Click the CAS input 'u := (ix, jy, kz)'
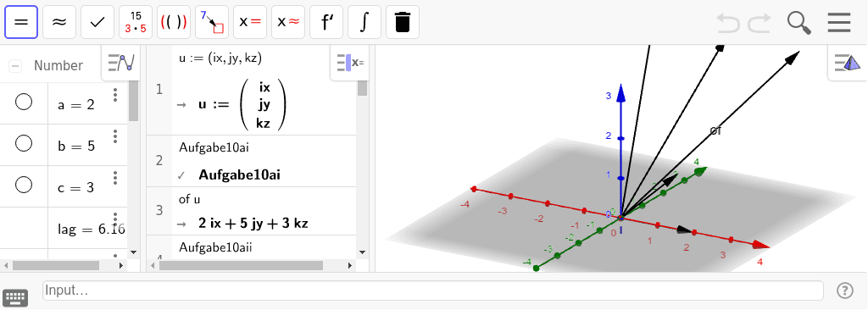Image resolution: width=868 pixels, height=310 pixels. click(x=220, y=58)
